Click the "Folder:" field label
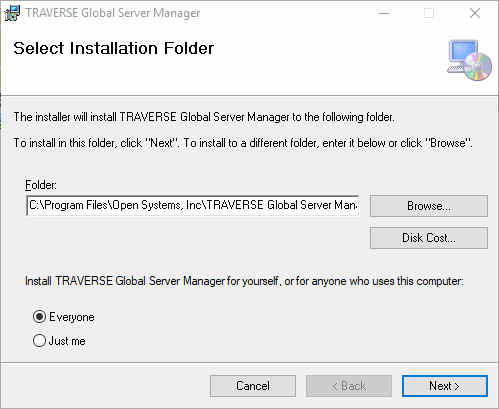499x409 pixels. point(41,185)
